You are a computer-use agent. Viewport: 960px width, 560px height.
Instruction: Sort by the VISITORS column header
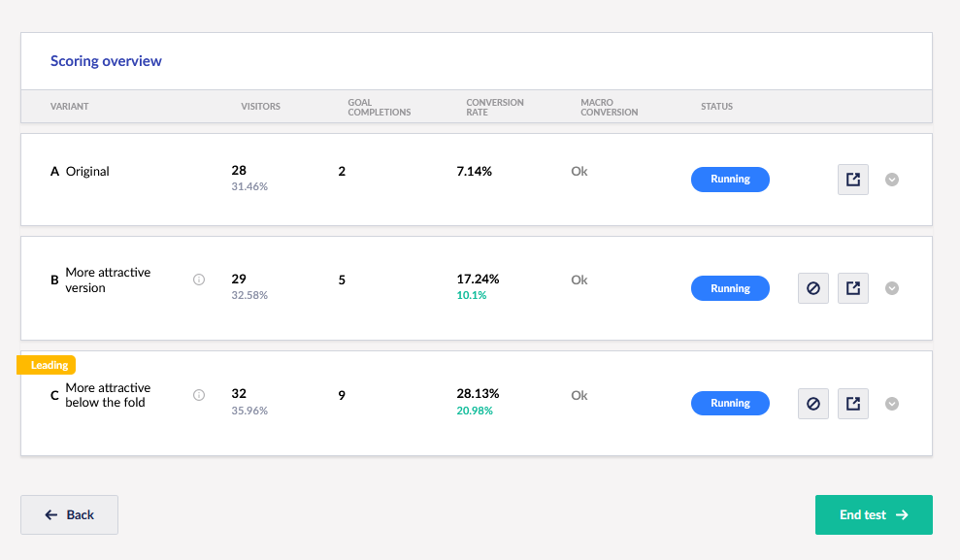click(260, 107)
